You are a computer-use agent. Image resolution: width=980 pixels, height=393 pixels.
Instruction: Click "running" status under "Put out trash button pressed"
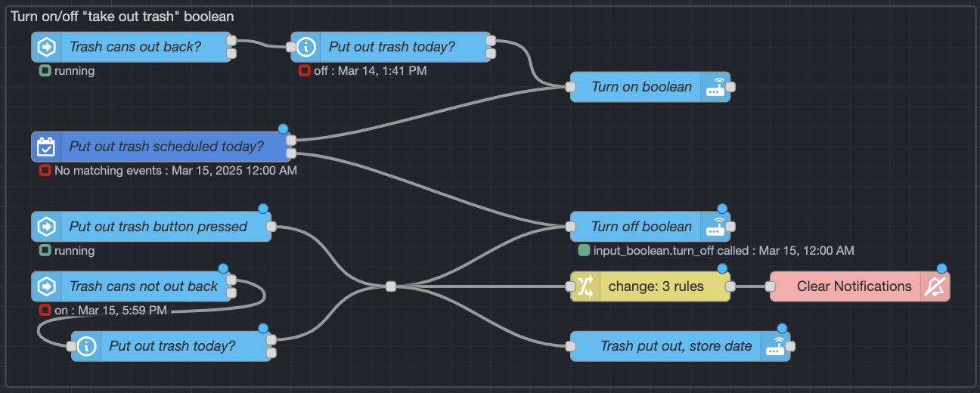coord(74,250)
